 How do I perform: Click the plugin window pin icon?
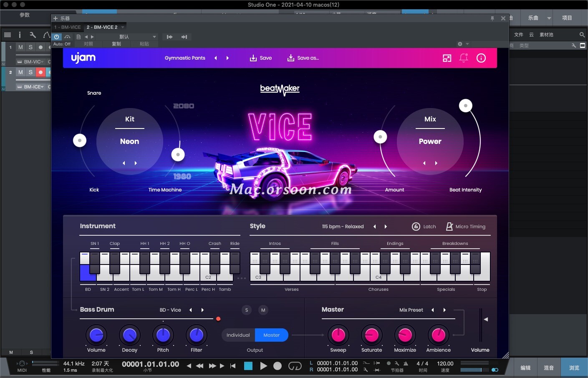492,18
